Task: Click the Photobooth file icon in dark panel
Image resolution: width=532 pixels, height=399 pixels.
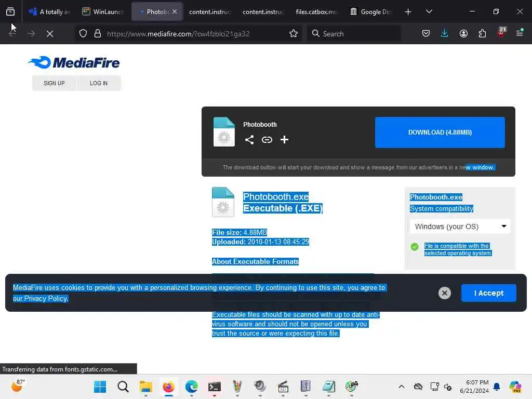Action: [x=224, y=132]
